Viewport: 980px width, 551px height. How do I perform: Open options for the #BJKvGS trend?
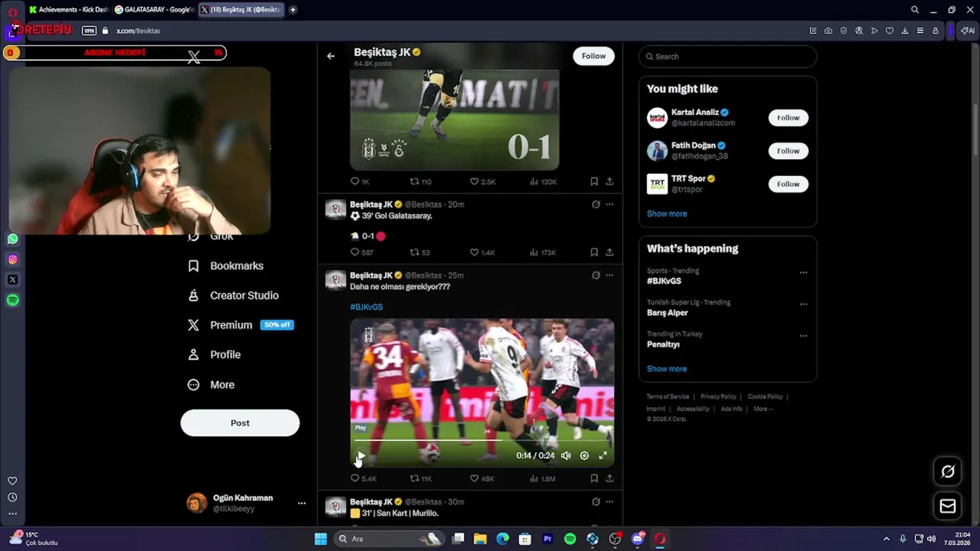[803, 272]
